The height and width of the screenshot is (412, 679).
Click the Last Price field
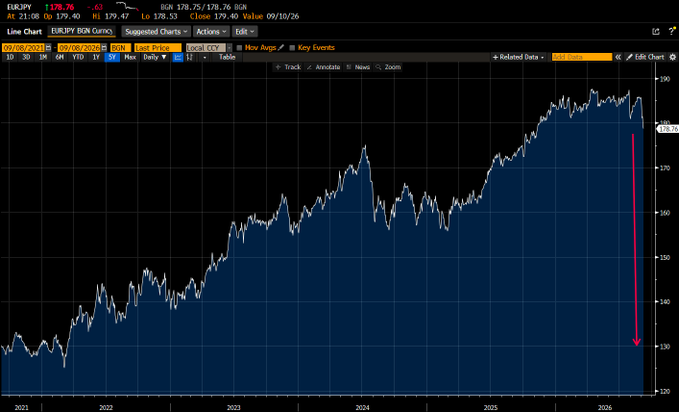pyautogui.click(x=158, y=48)
